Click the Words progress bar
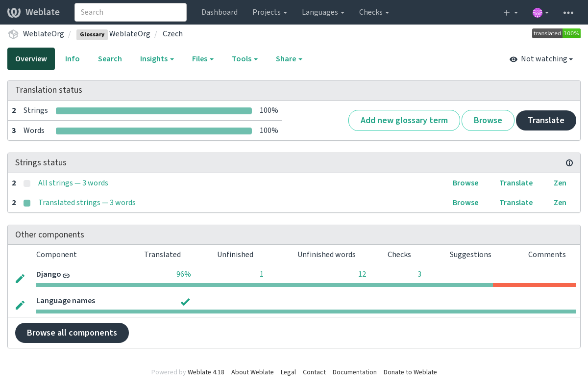This screenshot has height=391, width=588. click(x=154, y=131)
